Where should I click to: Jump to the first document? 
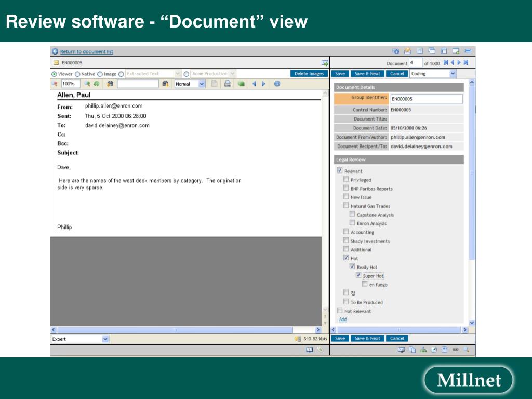[x=446, y=62]
